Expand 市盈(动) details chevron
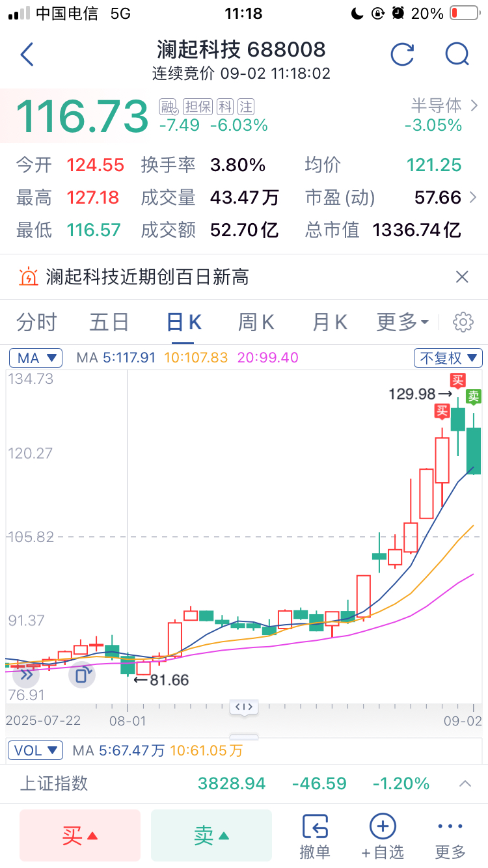This screenshot has width=488, height=868. pos(473,197)
